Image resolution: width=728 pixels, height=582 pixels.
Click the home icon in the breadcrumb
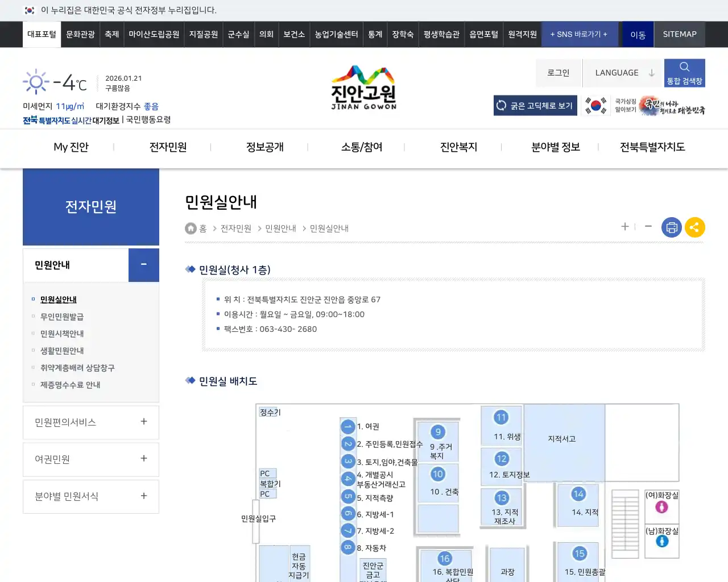191,228
